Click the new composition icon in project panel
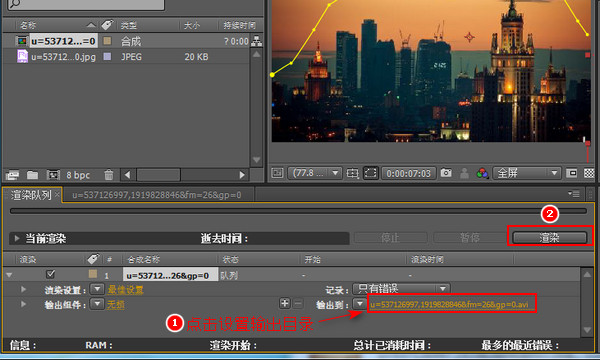Image resolution: width=600 pixels, height=360 pixels. pos(53,175)
